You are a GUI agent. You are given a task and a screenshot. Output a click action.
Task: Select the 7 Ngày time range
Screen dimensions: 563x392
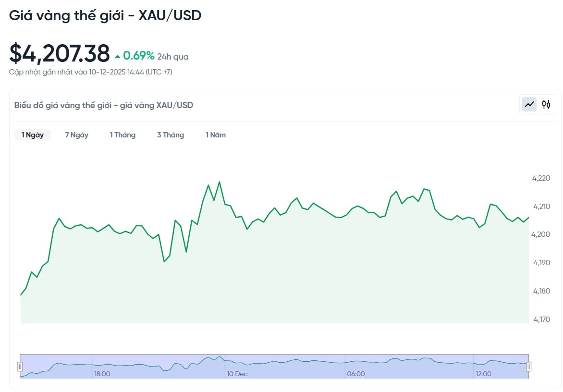click(x=77, y=135)
